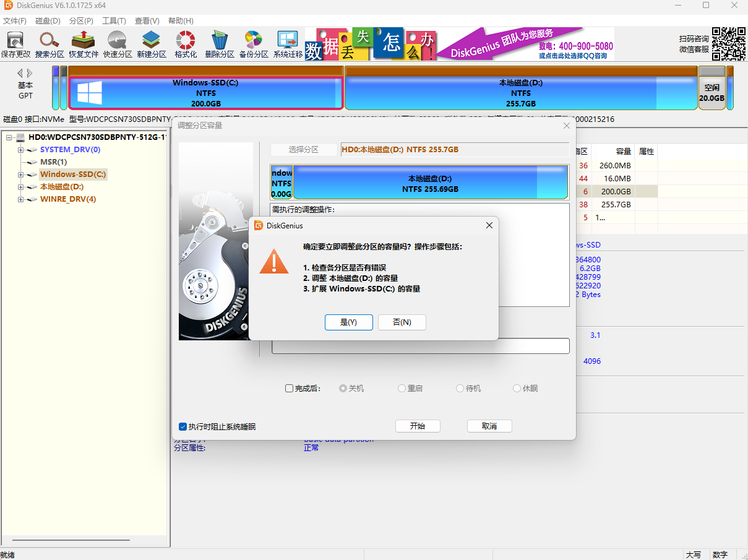Open the 备份分区 (Backup Partition) tool
The image size is (748, 560).
click(x=254, y=44)
